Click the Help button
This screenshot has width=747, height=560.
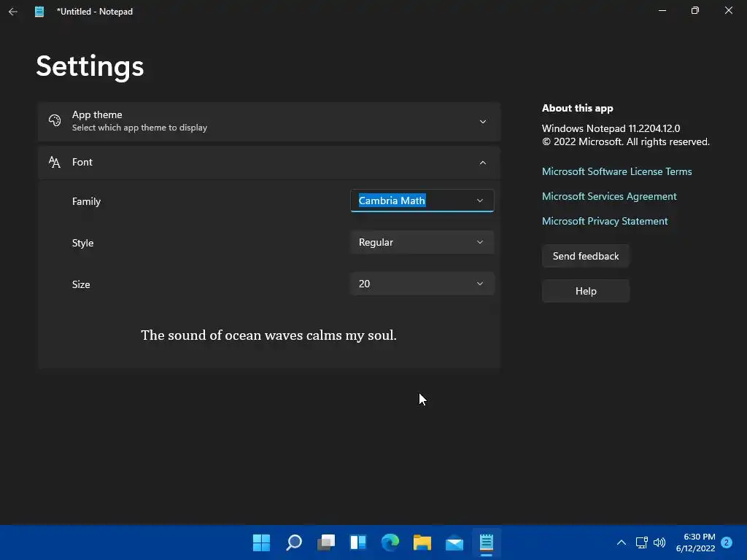586,291
